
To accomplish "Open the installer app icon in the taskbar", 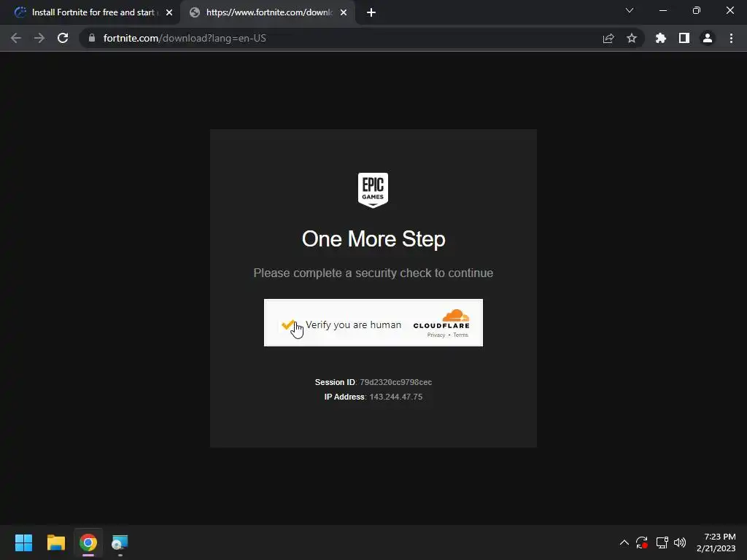I will (120, 542).
